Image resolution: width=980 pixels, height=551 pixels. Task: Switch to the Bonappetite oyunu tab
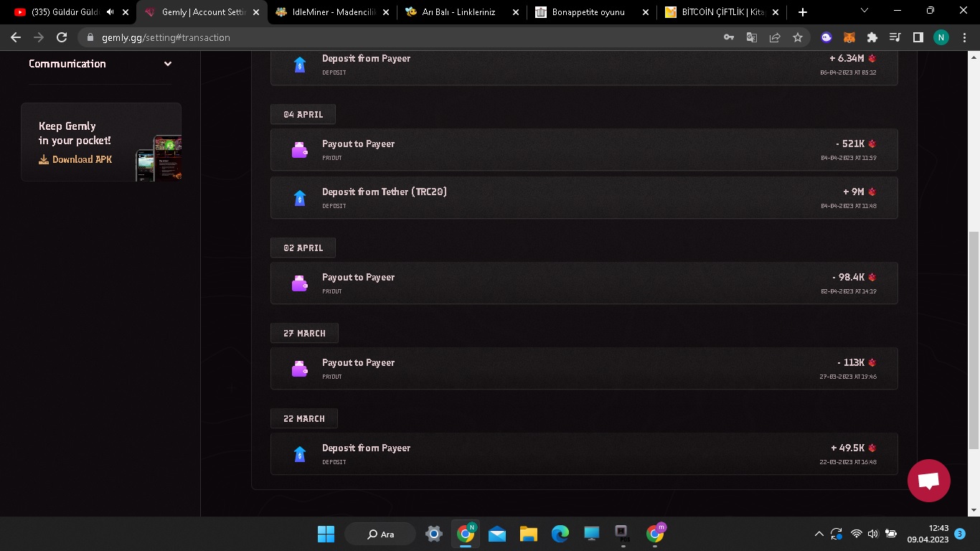588,12
